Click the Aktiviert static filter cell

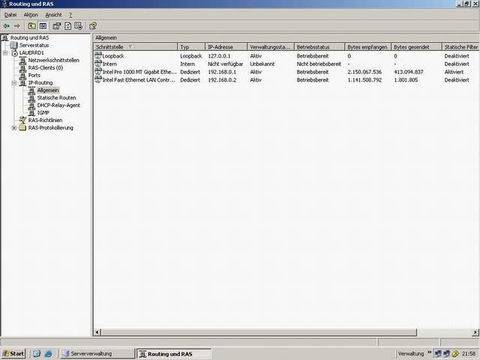click(454, 72)
